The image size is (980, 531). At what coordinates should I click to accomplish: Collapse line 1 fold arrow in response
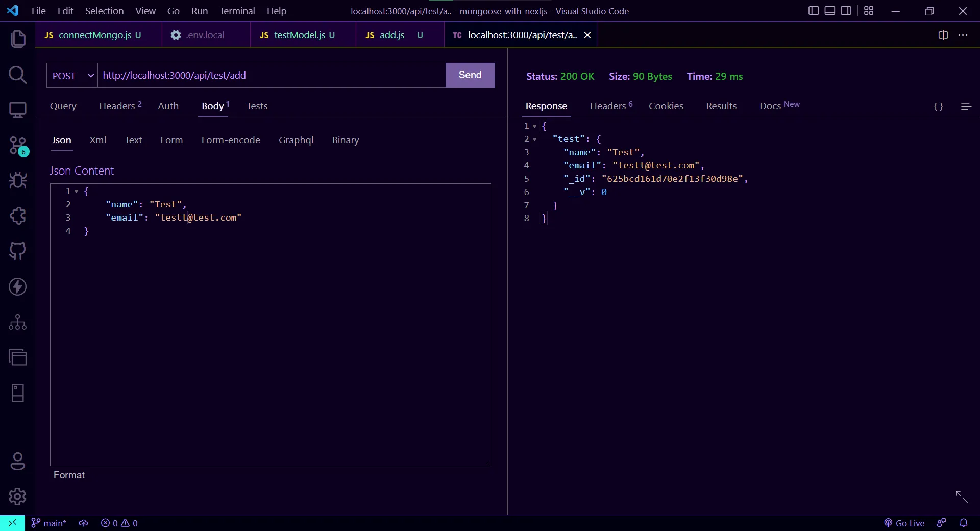point(534,126)
